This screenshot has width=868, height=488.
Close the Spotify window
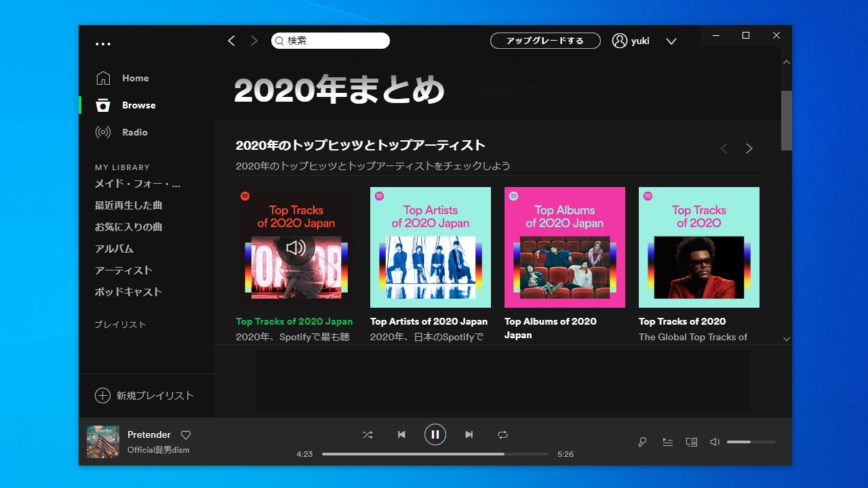point(776,35)
